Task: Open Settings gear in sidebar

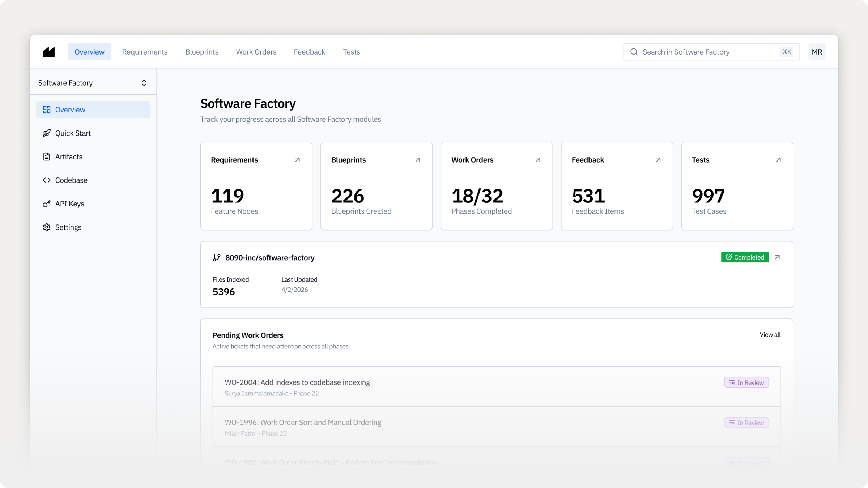Action: [x=68, y=227]
